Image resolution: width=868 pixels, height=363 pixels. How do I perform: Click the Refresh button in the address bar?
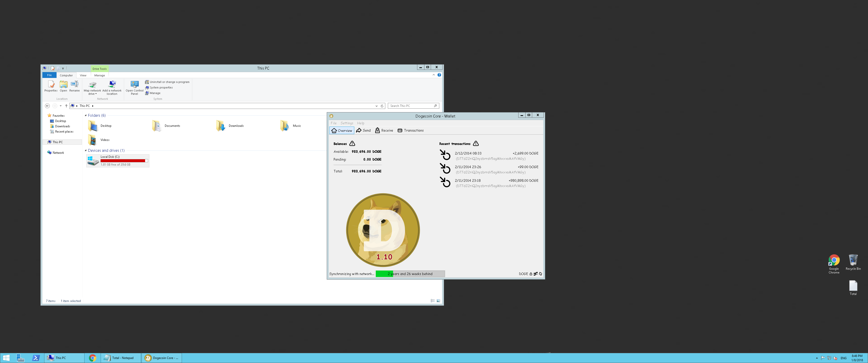click(382, 106)
